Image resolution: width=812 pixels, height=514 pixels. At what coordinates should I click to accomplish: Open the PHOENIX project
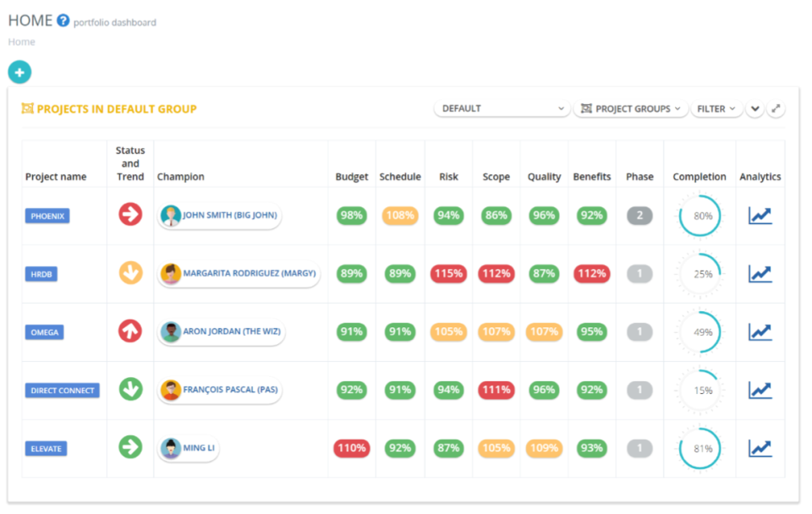(x=47, y=216)
